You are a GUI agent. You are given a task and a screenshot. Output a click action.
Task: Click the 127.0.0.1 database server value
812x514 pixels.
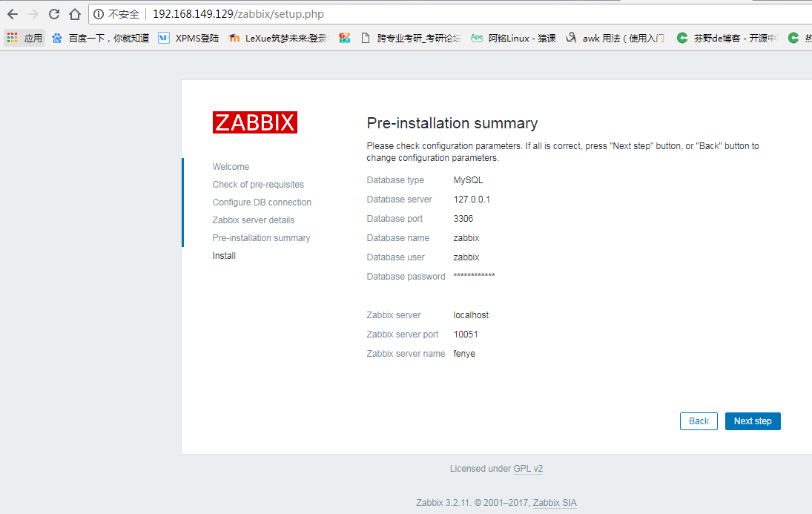[x=472, y=200]
